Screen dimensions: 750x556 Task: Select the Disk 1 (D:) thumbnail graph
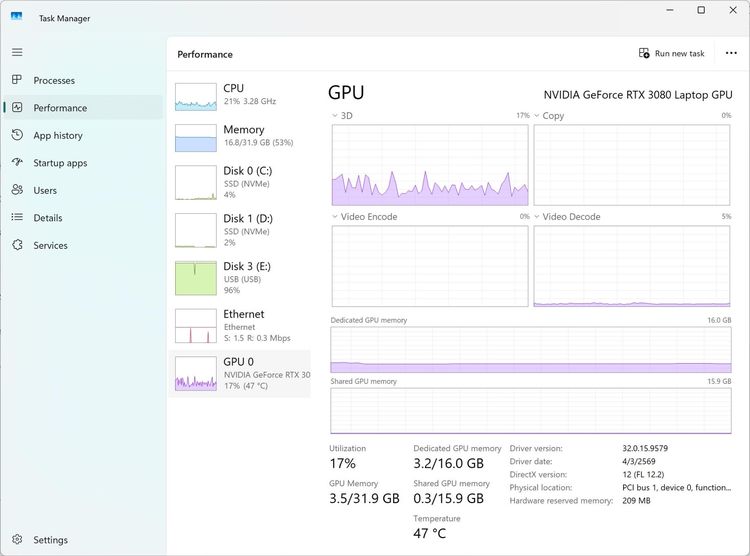196,230
